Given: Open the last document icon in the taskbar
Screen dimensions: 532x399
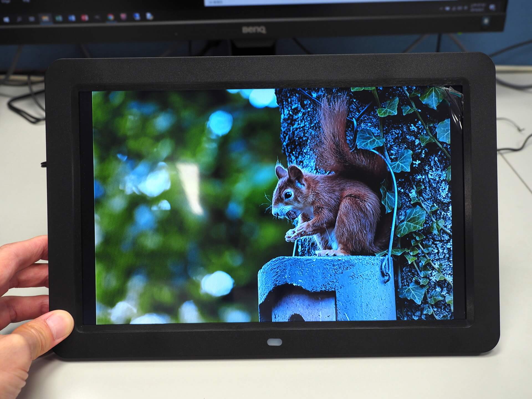Looking at the screenshot, I should [149, 16].
